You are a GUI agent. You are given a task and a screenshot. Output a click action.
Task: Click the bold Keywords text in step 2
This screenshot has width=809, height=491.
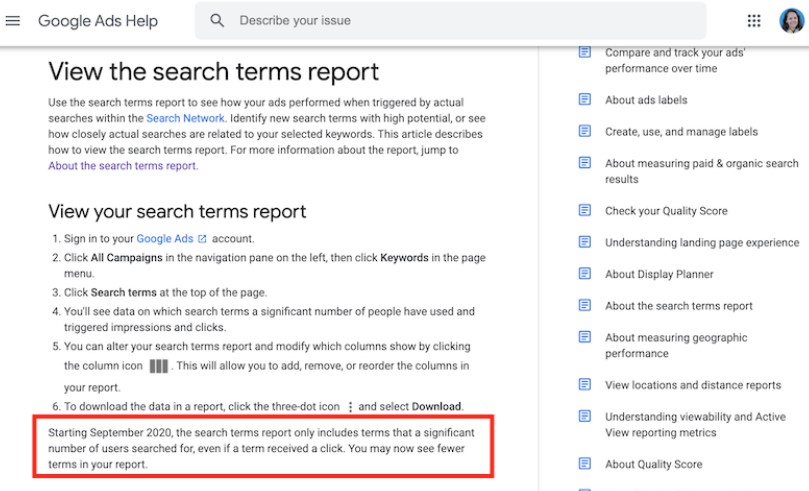point(404,258)
